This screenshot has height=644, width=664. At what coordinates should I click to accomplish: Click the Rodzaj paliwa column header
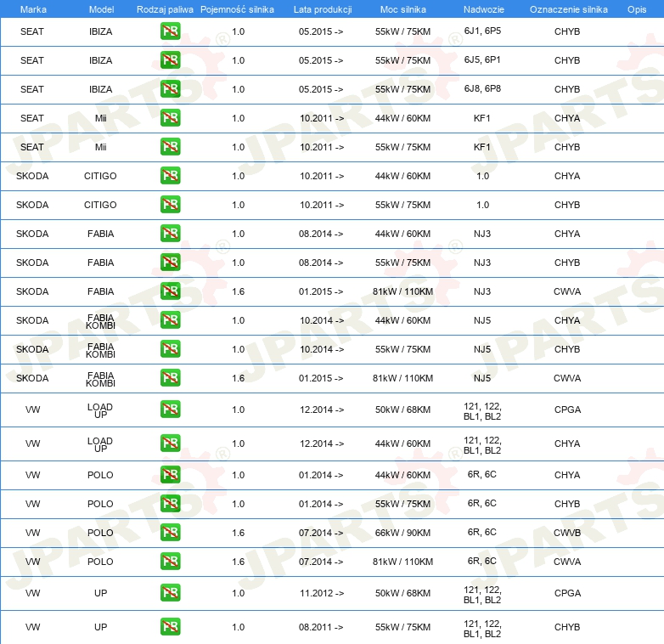pos(165,9)
